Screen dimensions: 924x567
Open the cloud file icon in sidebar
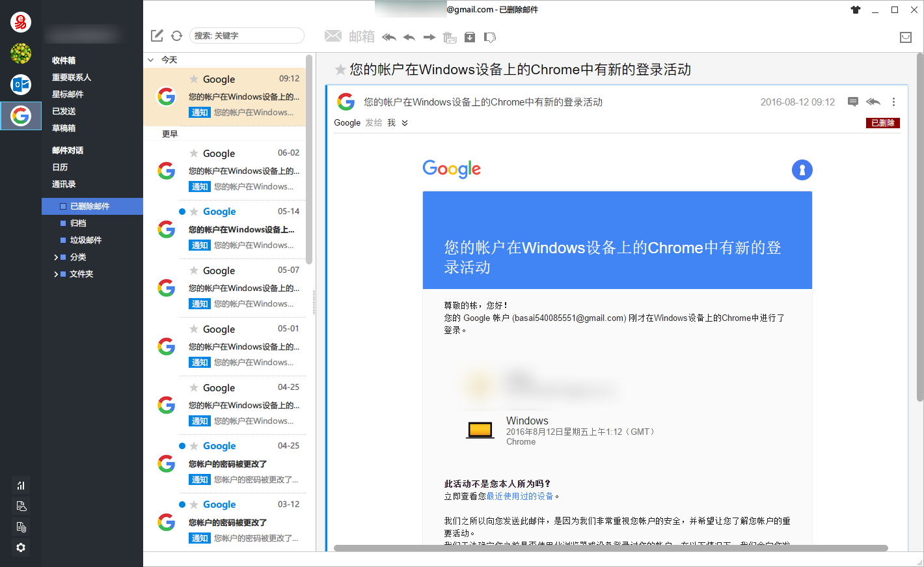coord(21,506)
